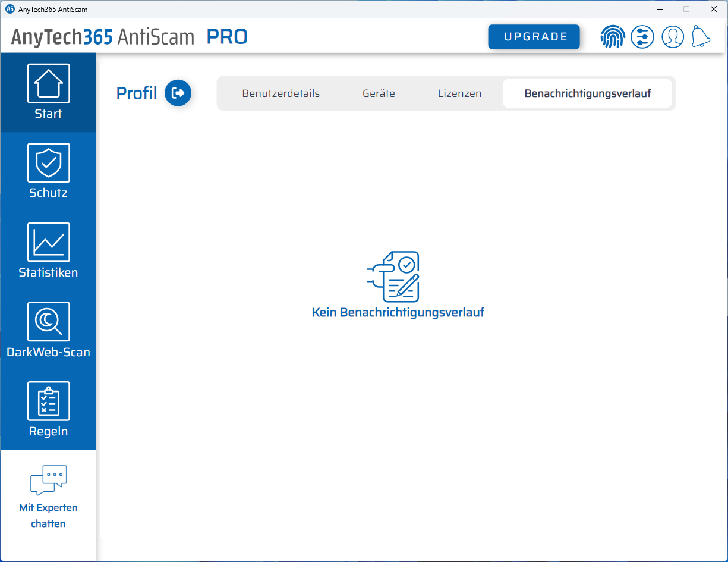Check notifications via the bell icon
Screen dimensions: 728x562
pyautogui.click(x=701, y=36)
